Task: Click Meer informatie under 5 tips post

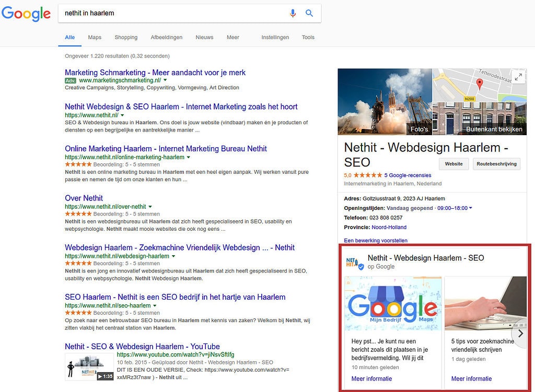Action: 471,379
